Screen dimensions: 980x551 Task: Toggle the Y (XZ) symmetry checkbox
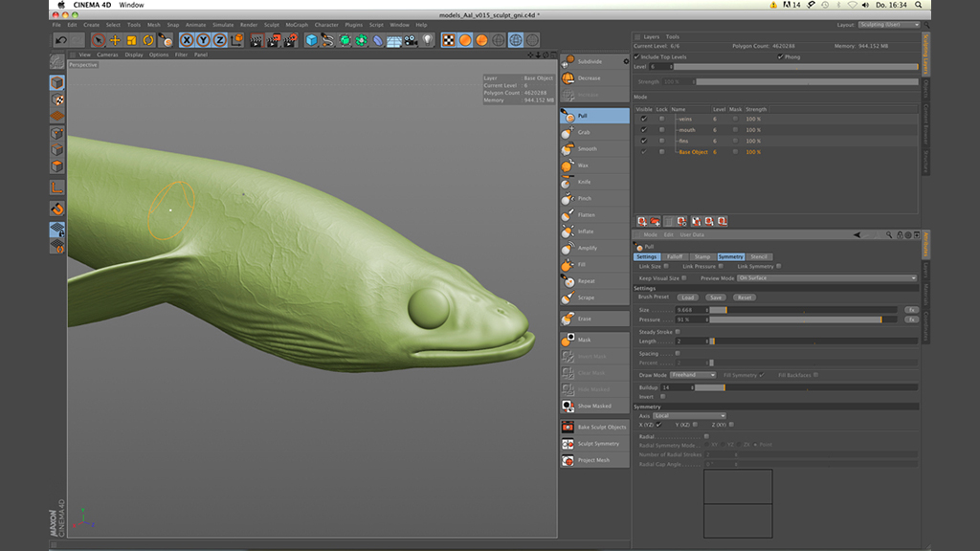pyautogui.click(x=695, y=424)
